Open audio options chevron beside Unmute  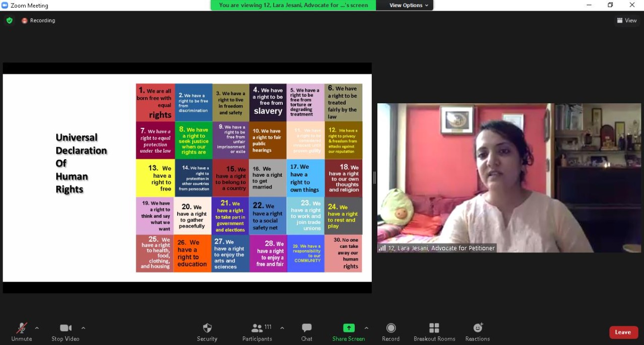[36, 327]
